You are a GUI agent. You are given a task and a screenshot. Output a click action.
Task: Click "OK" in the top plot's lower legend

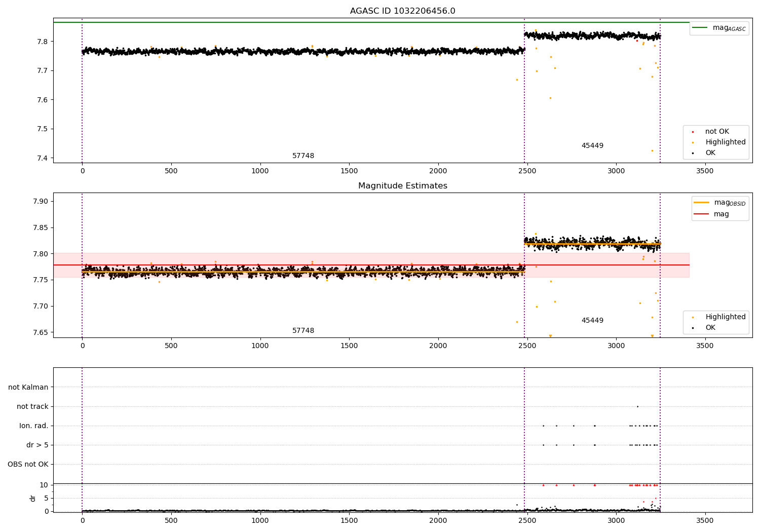click(710, 153)
